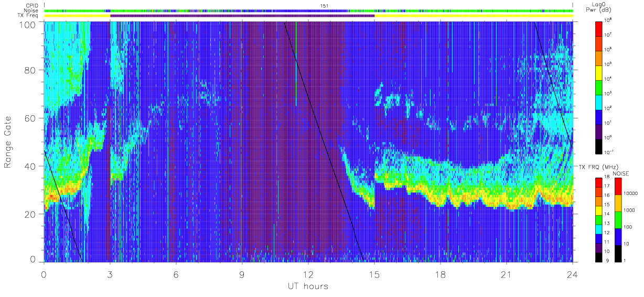Screen dimensions: 644x297
Task: Click the '80' label on the Range Gate axis
Action: [x=30, y=70]
